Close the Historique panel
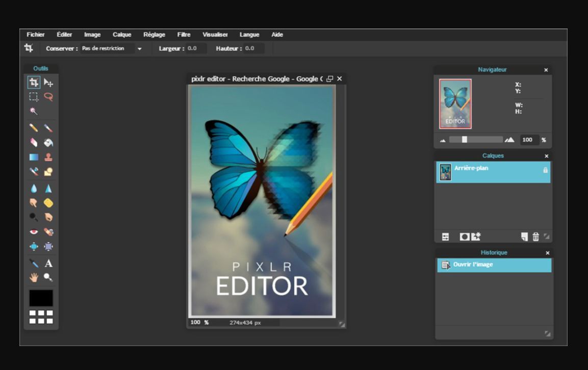 point(548,253)
